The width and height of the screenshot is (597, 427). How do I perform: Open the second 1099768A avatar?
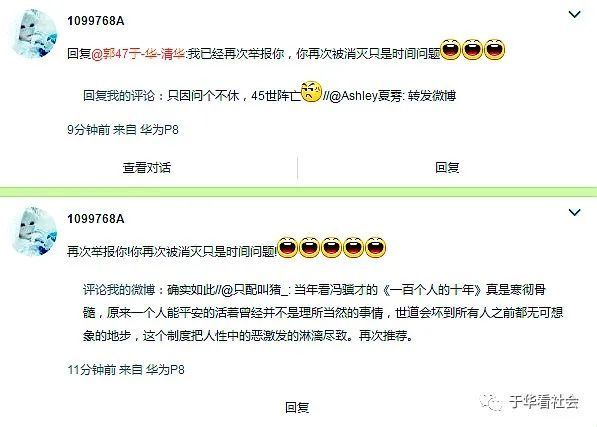click(35, 231)
